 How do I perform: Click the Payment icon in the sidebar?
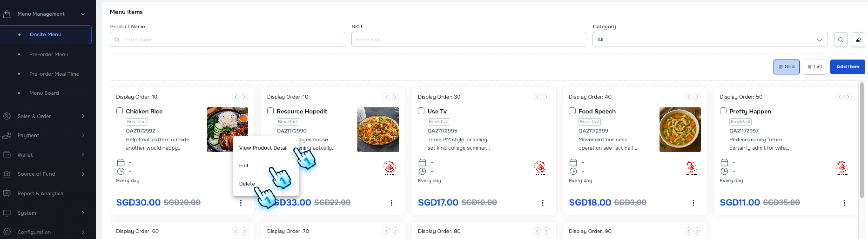click(x=7, y=135)
